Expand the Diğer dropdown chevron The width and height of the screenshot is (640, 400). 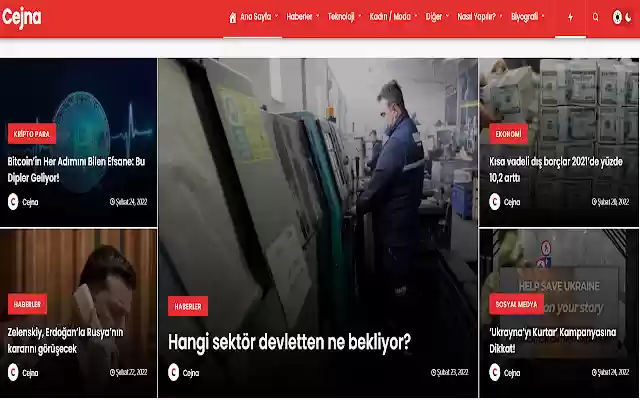tap(447, 16)
